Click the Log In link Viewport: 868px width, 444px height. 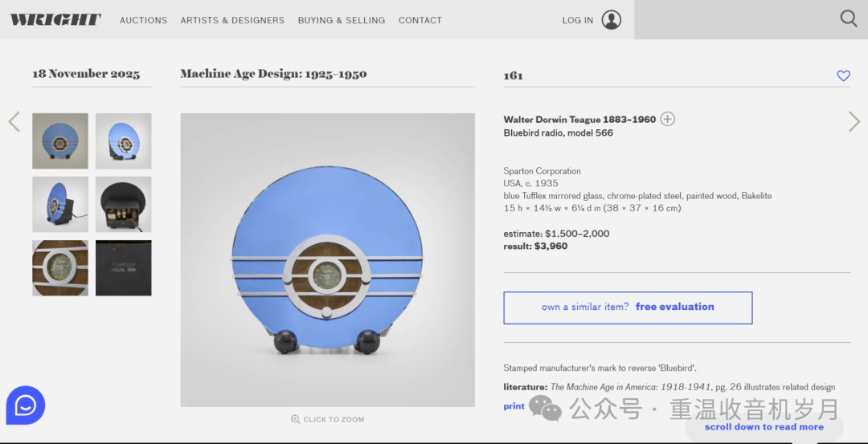(577, 20)
